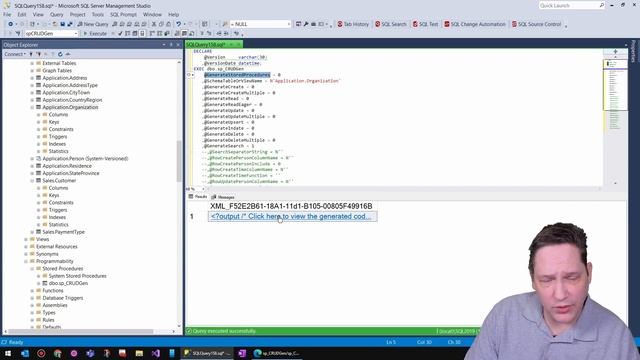Click the Parse checkmark icon
This screenshot has height=360, width=640.
(120, 33)
